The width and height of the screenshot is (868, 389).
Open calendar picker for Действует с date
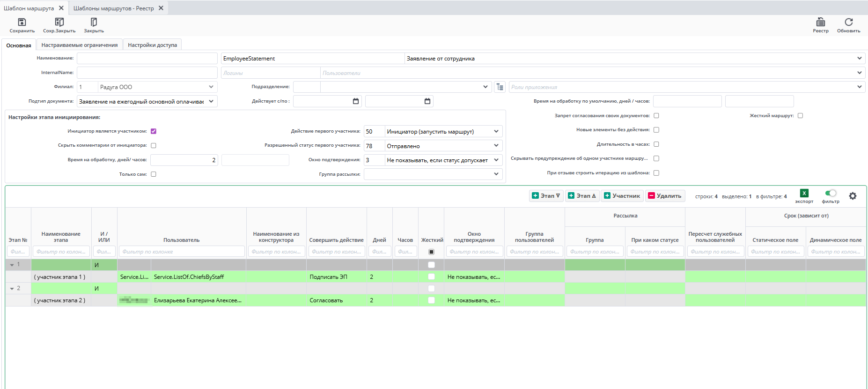(x=356, y=101)
